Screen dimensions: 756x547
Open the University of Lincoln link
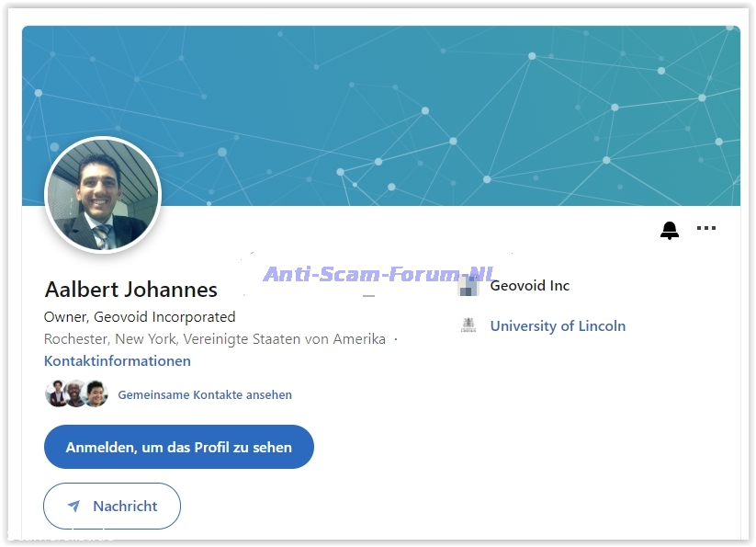558,325
